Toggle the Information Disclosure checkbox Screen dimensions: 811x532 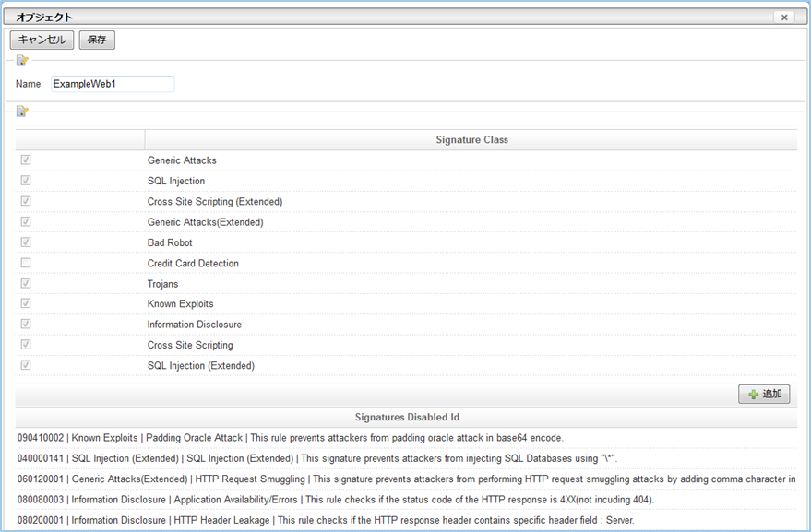click(x=25, y=325)
